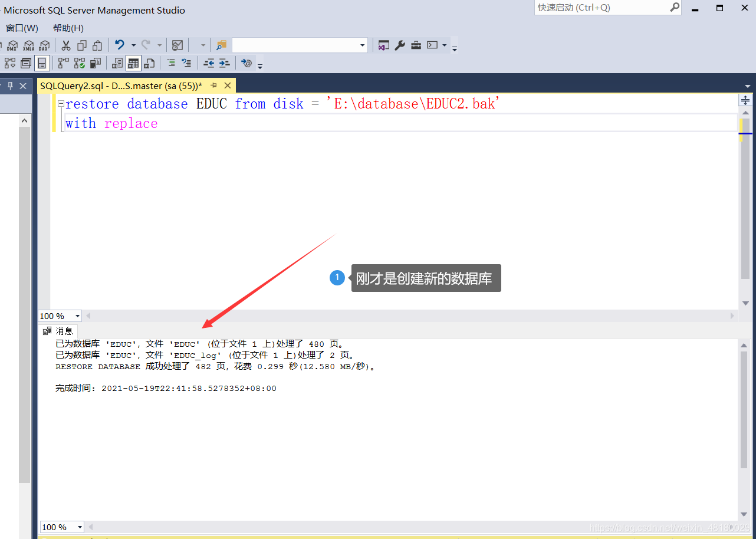Display the estimated execution plan
Screen dimensions: 756x539
tap(10, 63)
